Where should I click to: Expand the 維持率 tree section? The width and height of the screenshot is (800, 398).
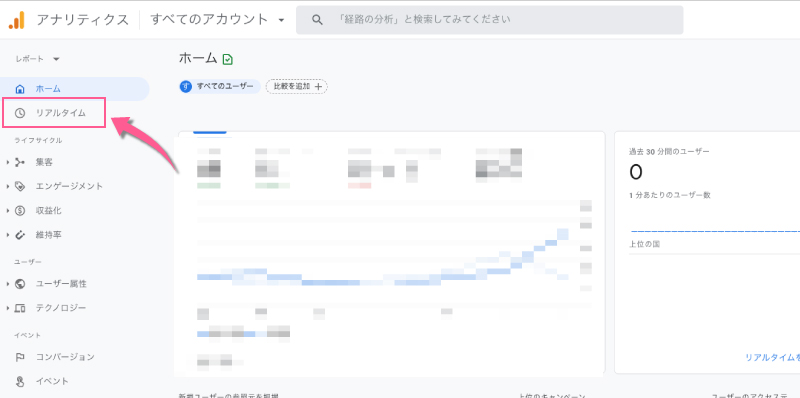8,235
